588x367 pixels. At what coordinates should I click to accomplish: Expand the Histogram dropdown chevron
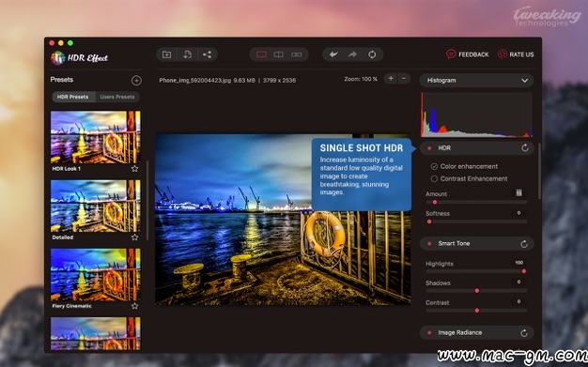[525, 81]
